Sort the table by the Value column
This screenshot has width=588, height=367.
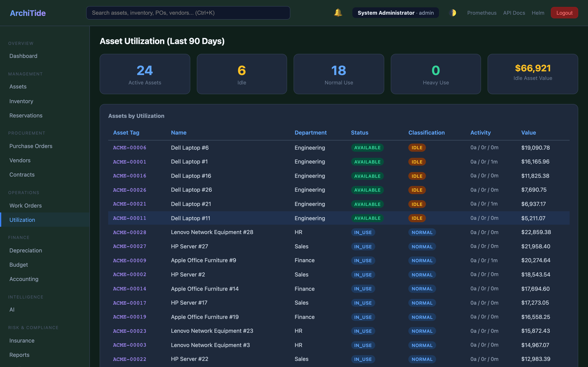pyautogui.click(x=528, y=133)
